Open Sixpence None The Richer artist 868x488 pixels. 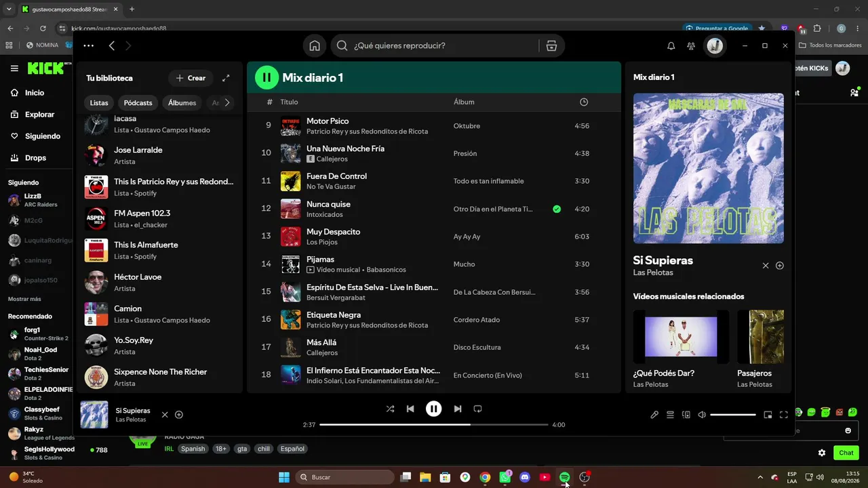pyautogui.click(x=159, y=377)
